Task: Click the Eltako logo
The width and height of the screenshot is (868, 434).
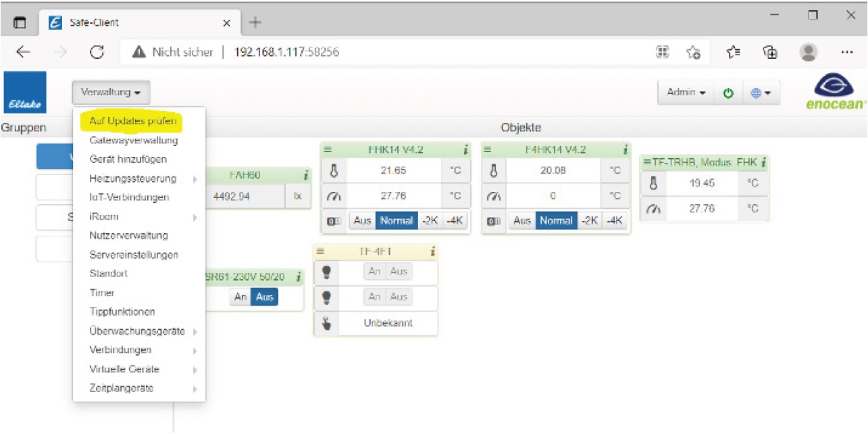Action: point(24,93)
